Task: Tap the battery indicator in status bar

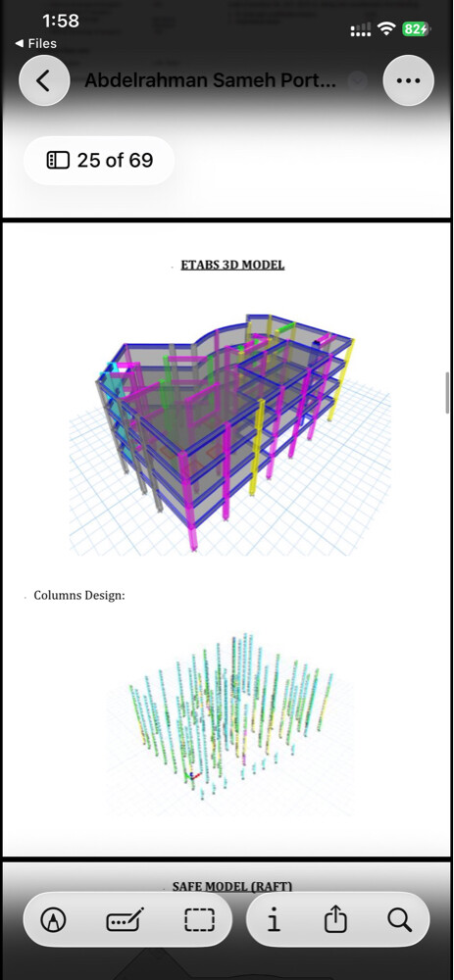Action: tap(416, 28)
